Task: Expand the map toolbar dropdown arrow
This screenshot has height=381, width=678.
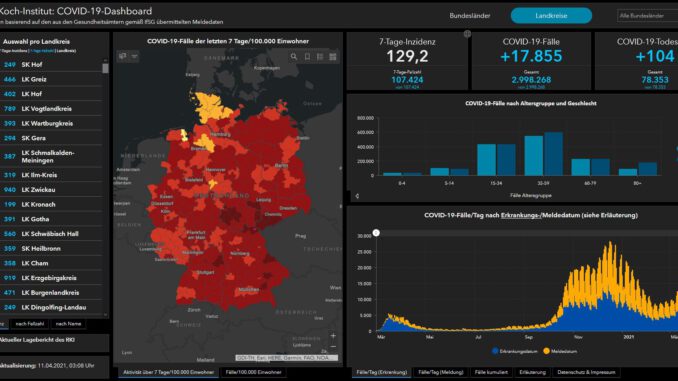Action: pos(134,56)
